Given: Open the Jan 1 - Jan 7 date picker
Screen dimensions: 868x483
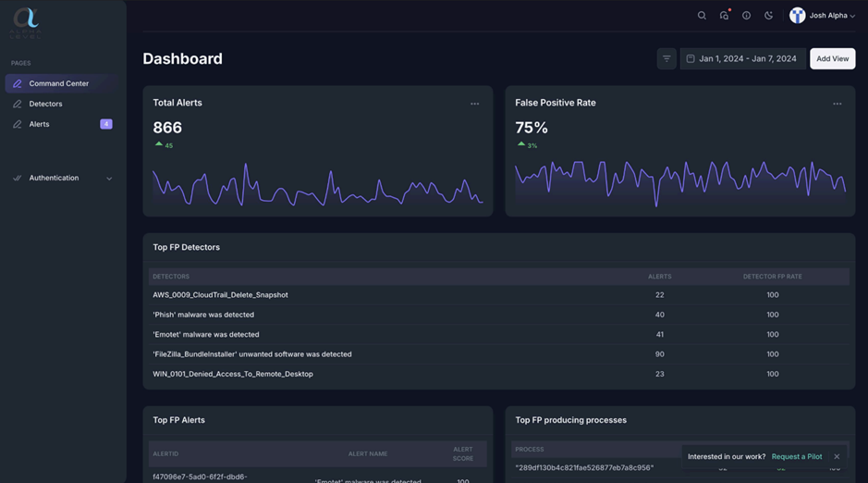Looking at the screenshot, I should point(742,58).
